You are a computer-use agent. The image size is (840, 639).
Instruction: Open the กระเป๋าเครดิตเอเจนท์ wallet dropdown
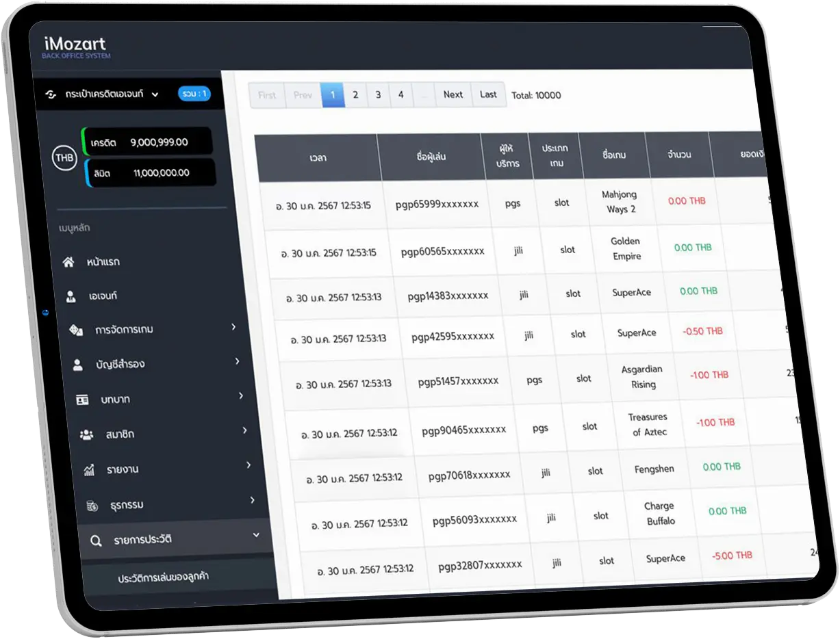point(103,94)
